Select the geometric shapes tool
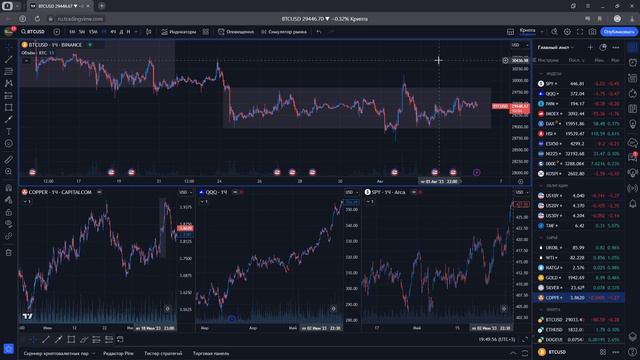Image resolution: width=640 pixels, height=360 pixels. (9, 107)
